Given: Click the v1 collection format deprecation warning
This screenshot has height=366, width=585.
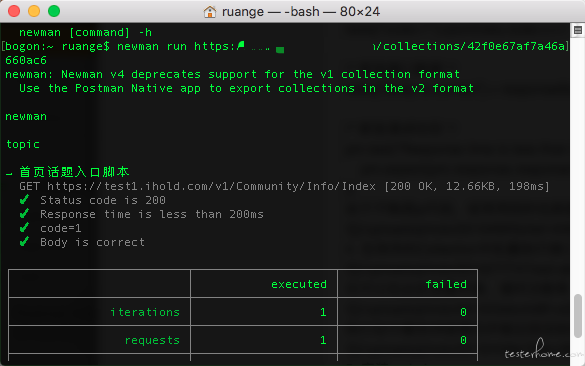Looking at the screenshot, I should (232, 74).
